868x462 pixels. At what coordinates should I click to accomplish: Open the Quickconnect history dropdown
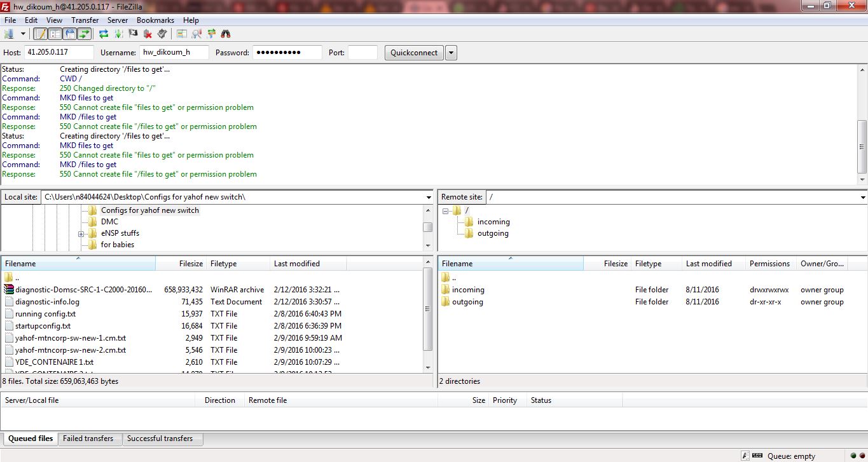(x=451, y=53)
